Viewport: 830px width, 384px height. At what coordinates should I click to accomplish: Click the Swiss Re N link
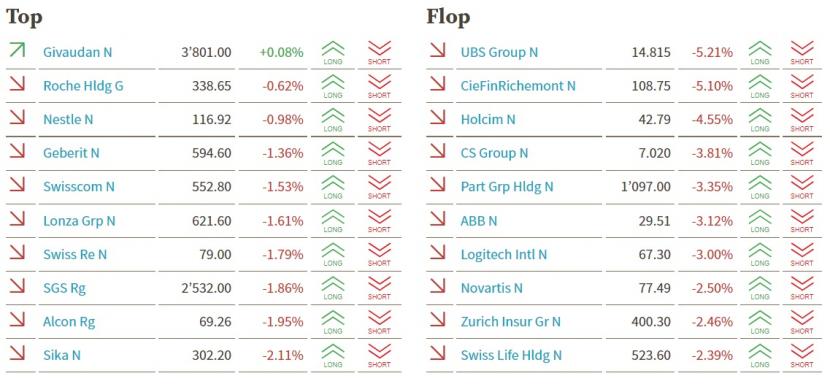[x=75, y=254]
